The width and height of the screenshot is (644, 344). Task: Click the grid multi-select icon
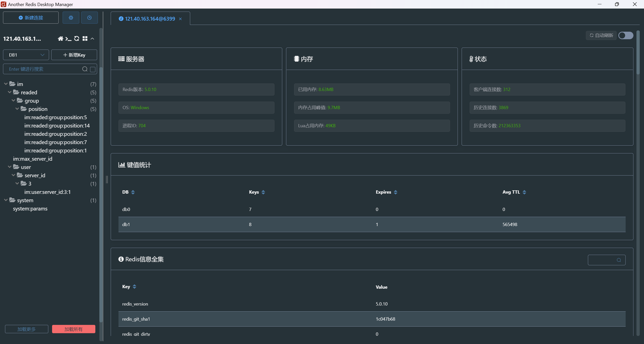[85, 38]
